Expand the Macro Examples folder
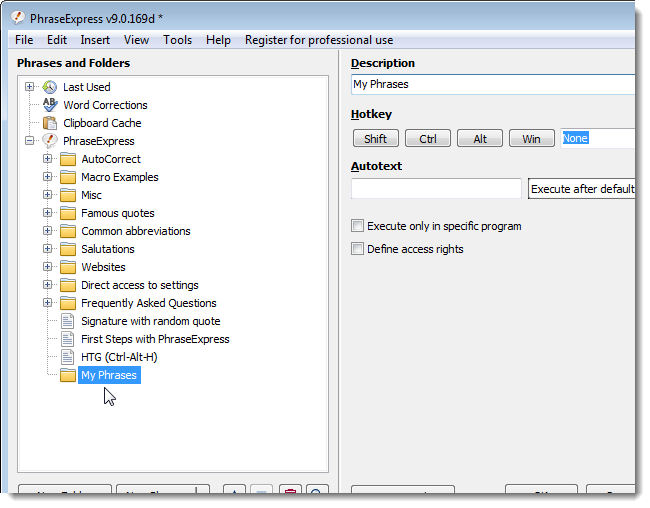 [47, 177]
